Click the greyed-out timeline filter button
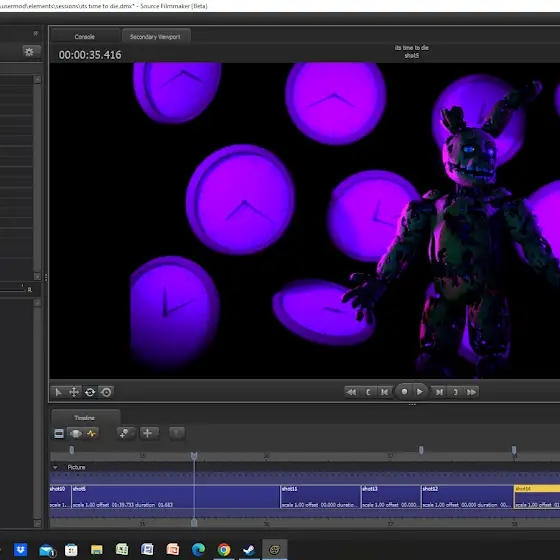This screenshot has width=560, height=560. [177, 434]
